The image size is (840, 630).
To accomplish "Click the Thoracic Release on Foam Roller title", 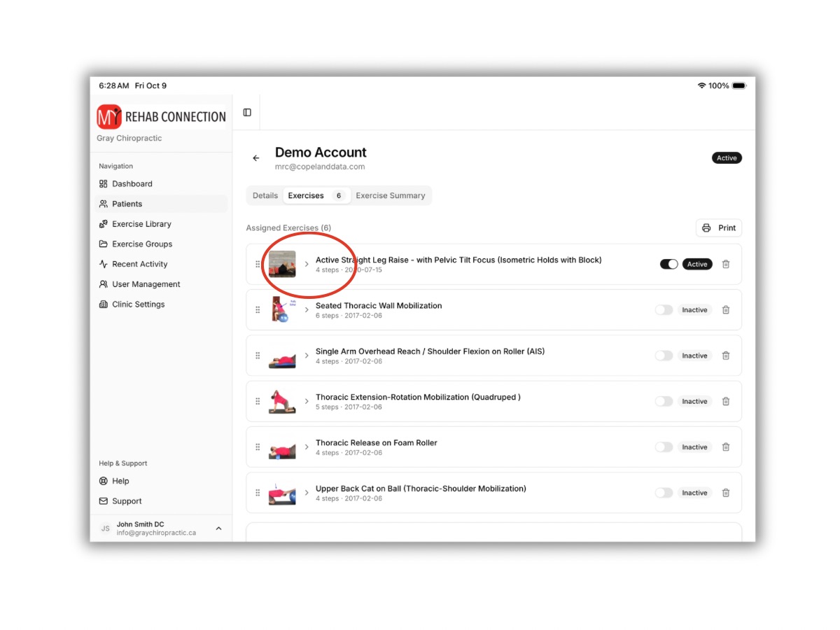I will [x=377, y=443].
